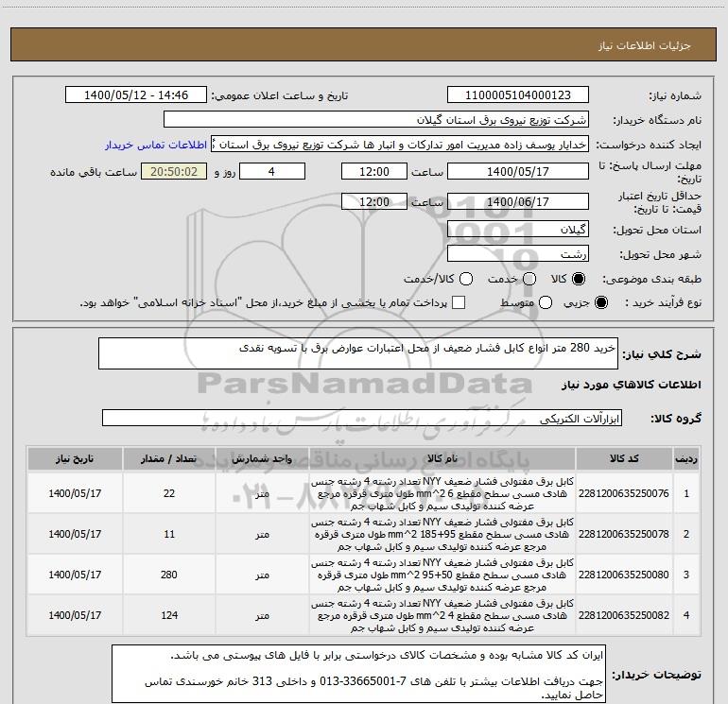Click buyer name field شرکت توزیع نیروی برق
728x704 pixels.
(376, 119)
